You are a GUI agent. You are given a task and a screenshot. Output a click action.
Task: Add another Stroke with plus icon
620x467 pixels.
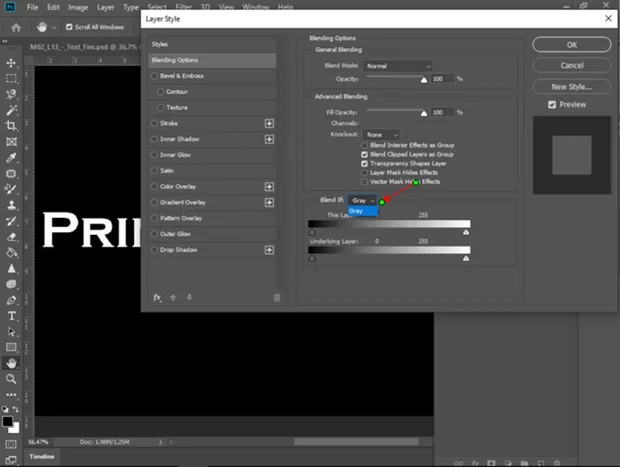point(269,123)
